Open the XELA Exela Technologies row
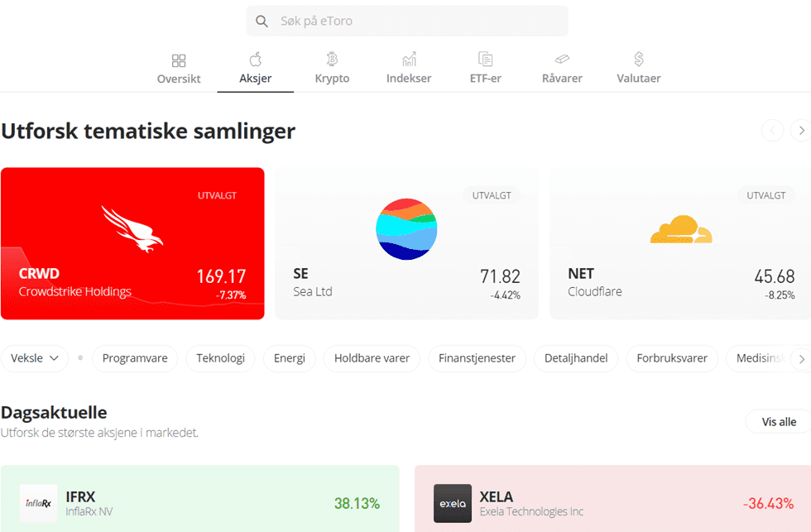811x532 pixels. [x=612, y=499]
